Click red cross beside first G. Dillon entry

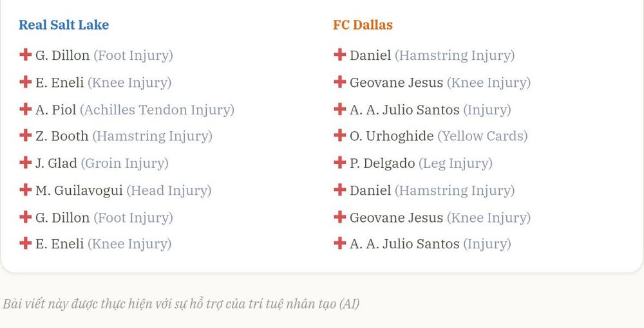(26, 55)
